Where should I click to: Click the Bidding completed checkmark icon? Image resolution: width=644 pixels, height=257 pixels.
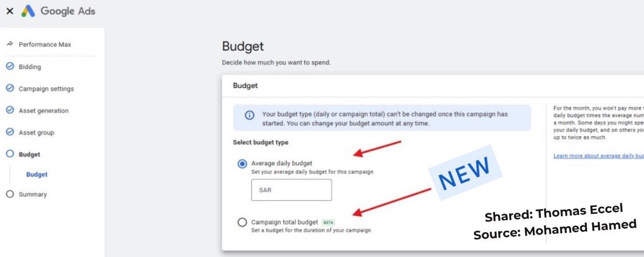[x=10, y=66]
